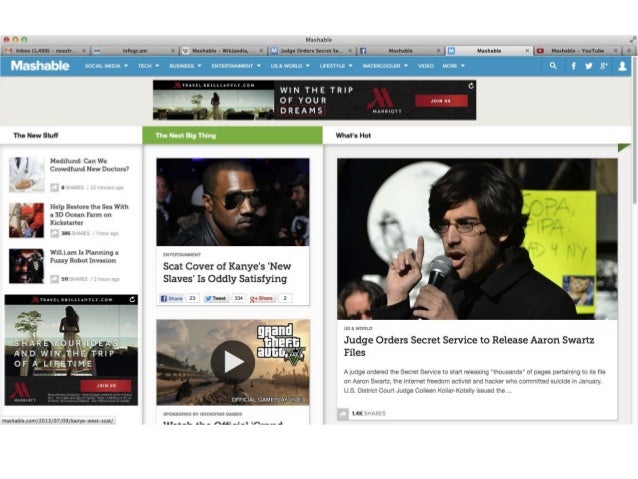Click refresh icon on top Marriott banner
Image resolution: width=638 pixels, height=479 pixels.
click(471, 86)
